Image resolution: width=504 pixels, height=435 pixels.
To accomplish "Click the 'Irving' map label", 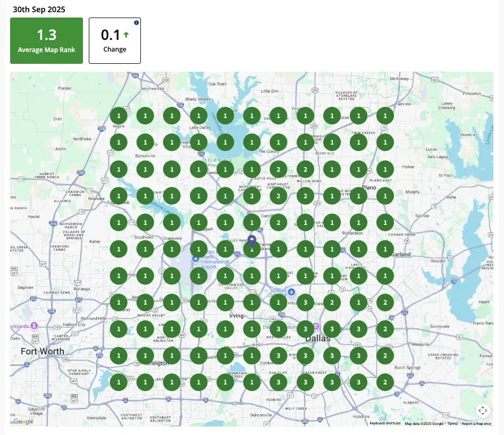I will point(236,316).
